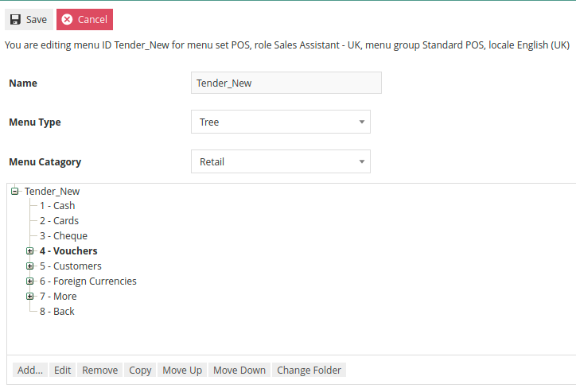Image resolution: width=576 pixels, height=392 pixels.
Task: Open the Menu Catagory dropdown
Action: pos(280,161)
